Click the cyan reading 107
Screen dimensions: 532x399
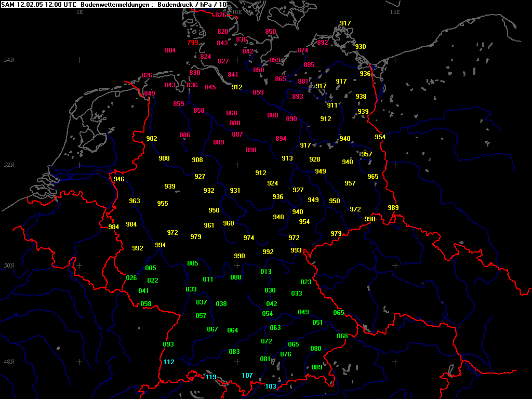coord(247,376)
